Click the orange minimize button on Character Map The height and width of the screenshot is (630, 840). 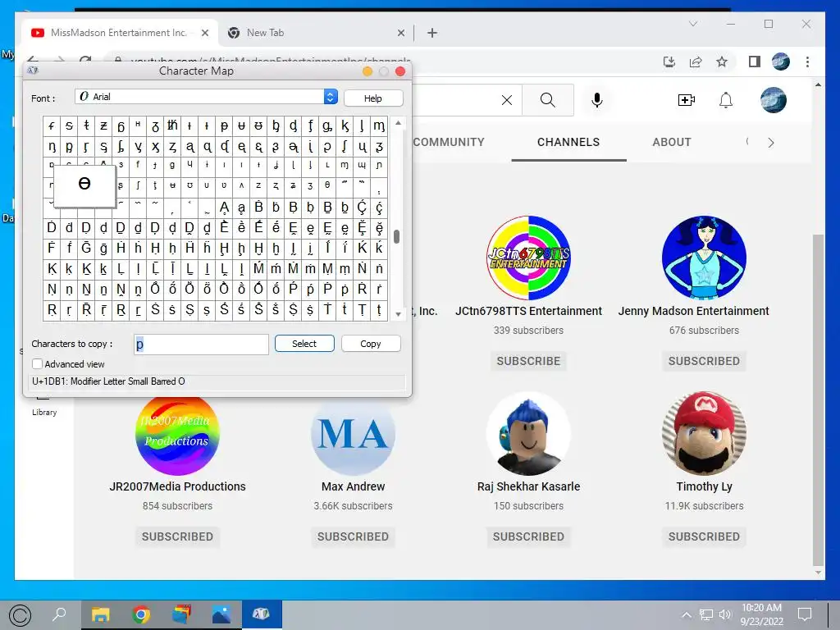[367, 71]
